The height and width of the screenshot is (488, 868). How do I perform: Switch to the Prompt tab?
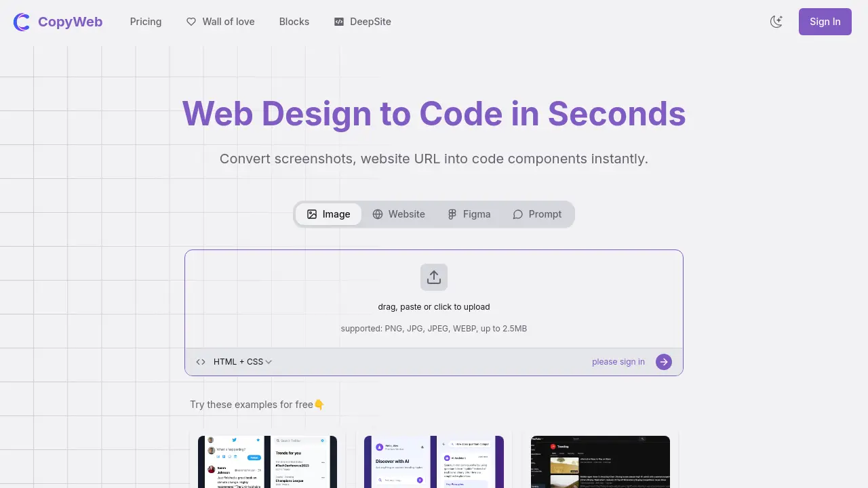pyautogui.click(x=537, y=214)
